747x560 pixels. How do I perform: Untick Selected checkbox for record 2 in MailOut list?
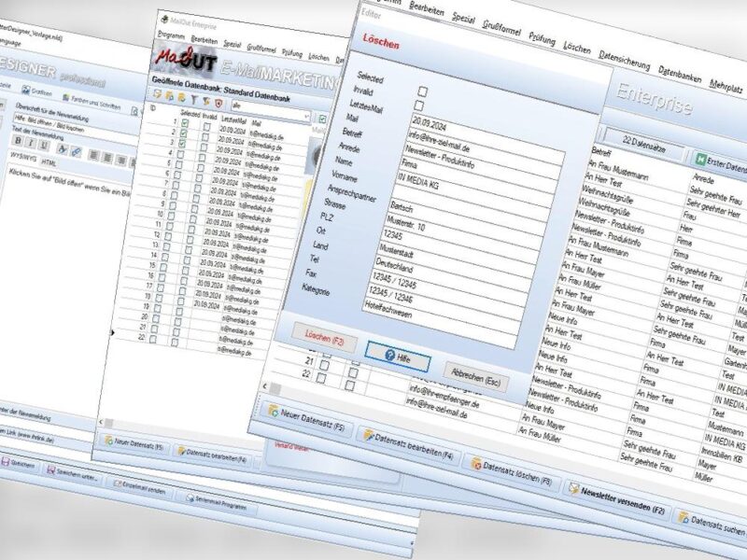[x=183, y=133]
